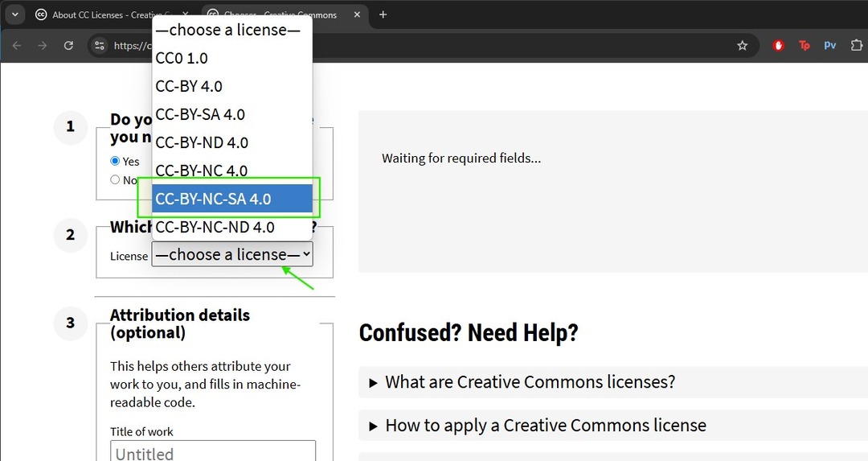Bookmark this page with star icon
868x461 pixels.
(x=743, y=45)
